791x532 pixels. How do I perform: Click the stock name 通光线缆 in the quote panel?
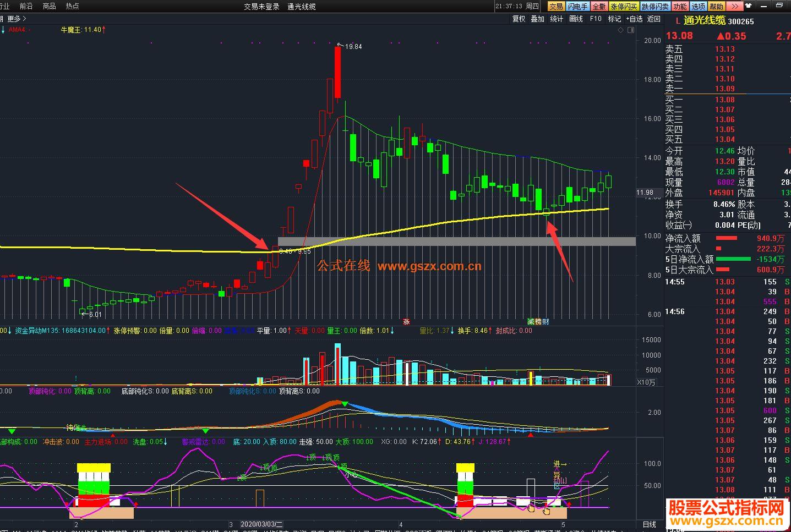tap(704, 21)
